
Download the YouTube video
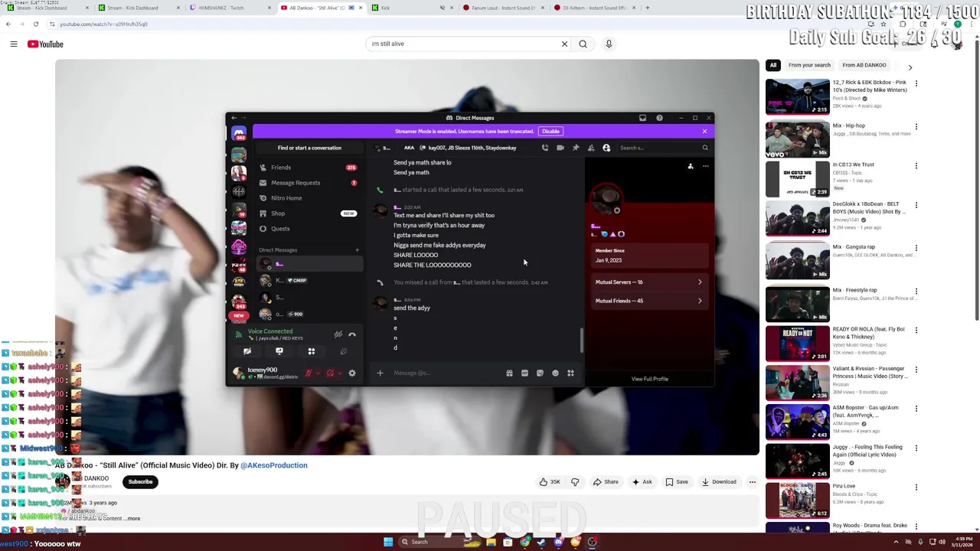click(717, 482)
